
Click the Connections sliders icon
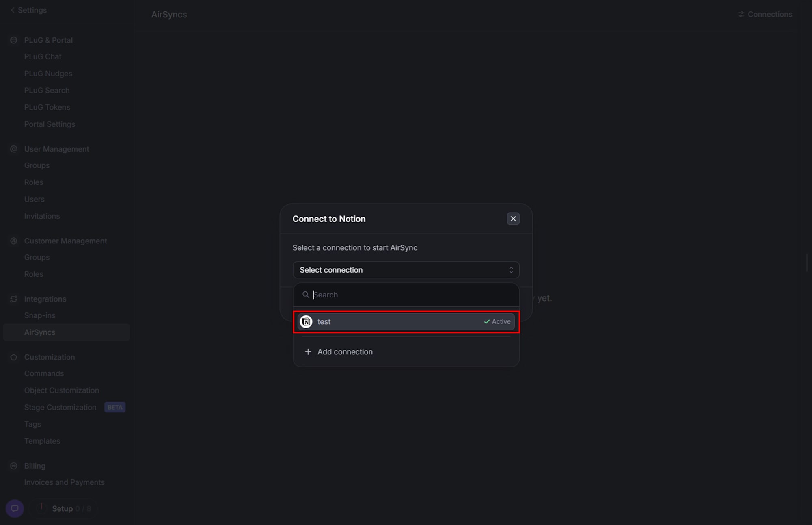pyautogui.click(x=741, y=14)
